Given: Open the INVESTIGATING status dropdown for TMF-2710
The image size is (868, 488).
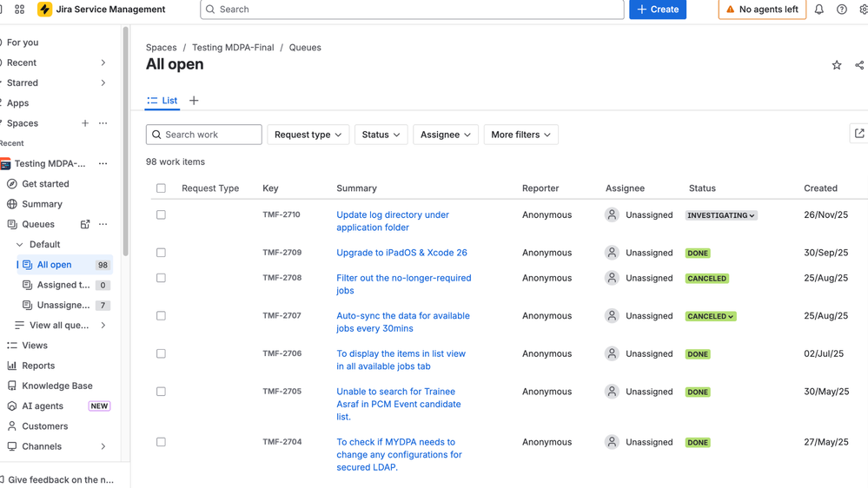Looking at the screenshot, I should pyautogui.click(x=721, y=215).
